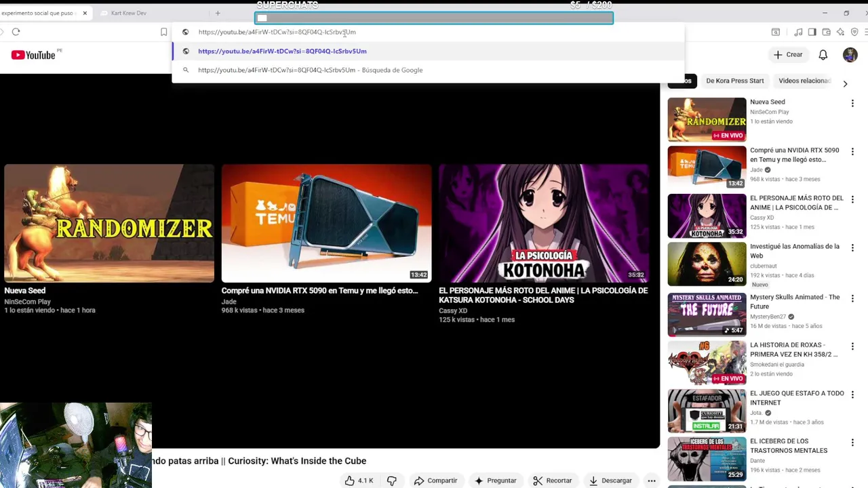Open the account avatar menu
The image size is (868, 488).
click(x=850, y=55)
